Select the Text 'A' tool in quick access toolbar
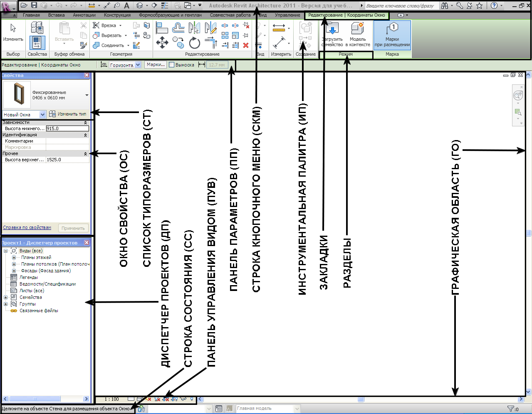 click(x=127, y=5)
